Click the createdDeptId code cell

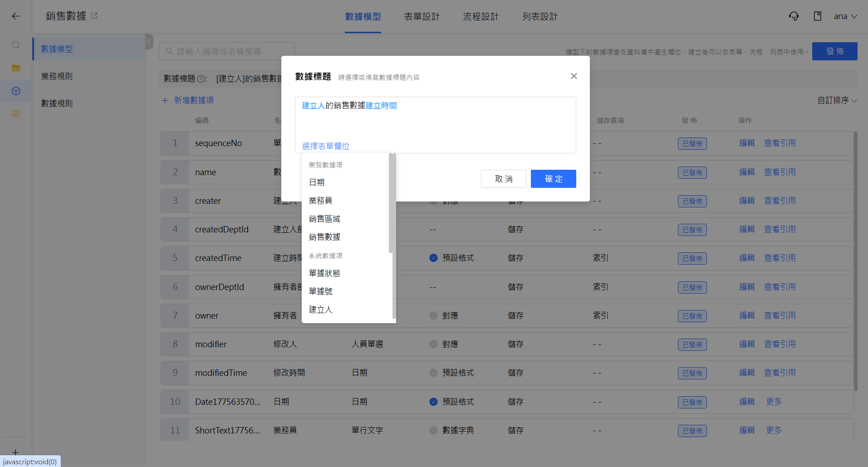coord(222,229)
